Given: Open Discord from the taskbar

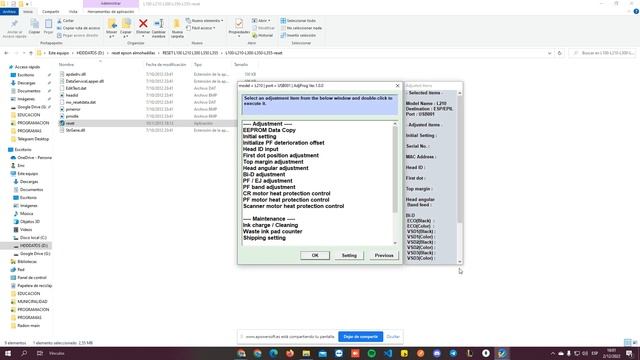Looking at the screenshot, I should 437,353.
